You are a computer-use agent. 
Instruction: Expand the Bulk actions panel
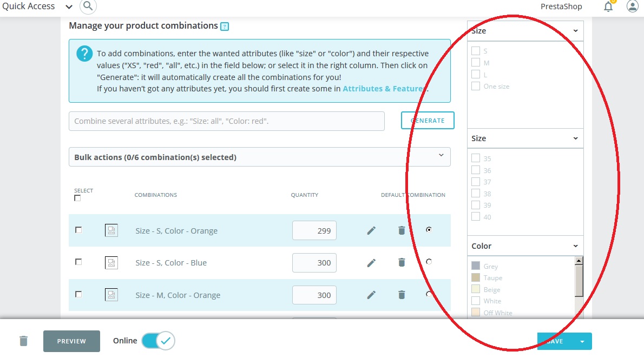(260, 157)
